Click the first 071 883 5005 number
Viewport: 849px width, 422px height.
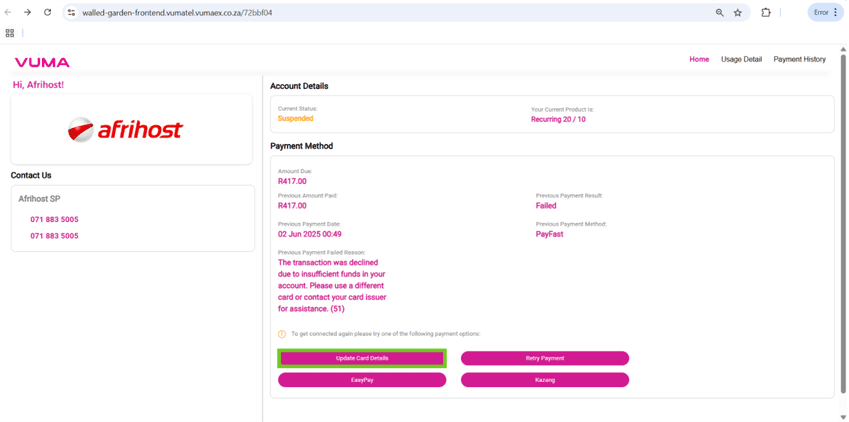point(54,219)
